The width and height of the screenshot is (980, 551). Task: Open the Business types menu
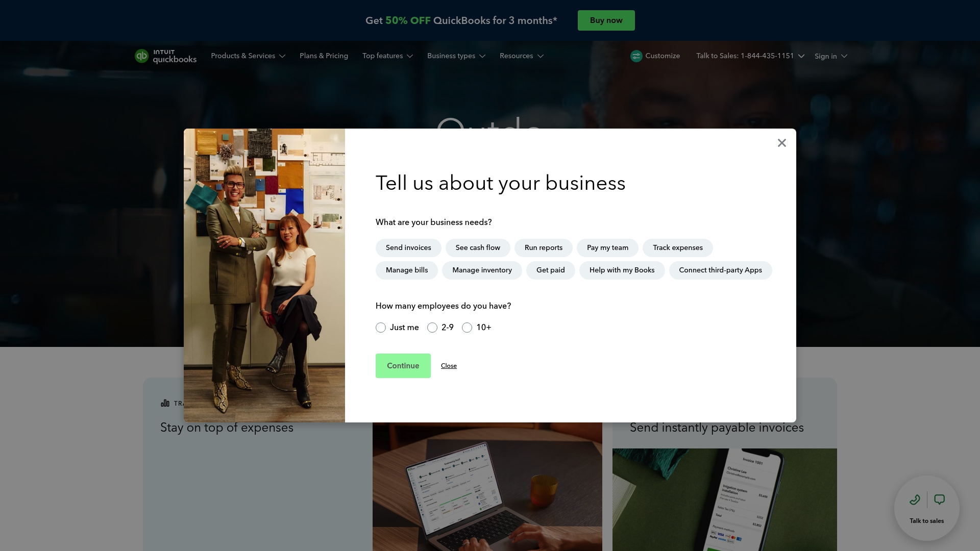[x=456, y=56]
